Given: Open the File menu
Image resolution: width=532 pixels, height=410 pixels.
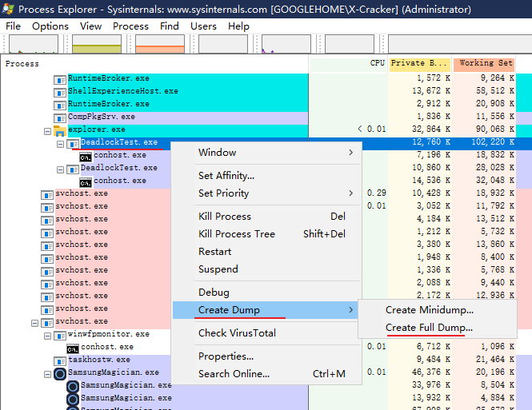Looking at the screenshot, I should (13, 26).
